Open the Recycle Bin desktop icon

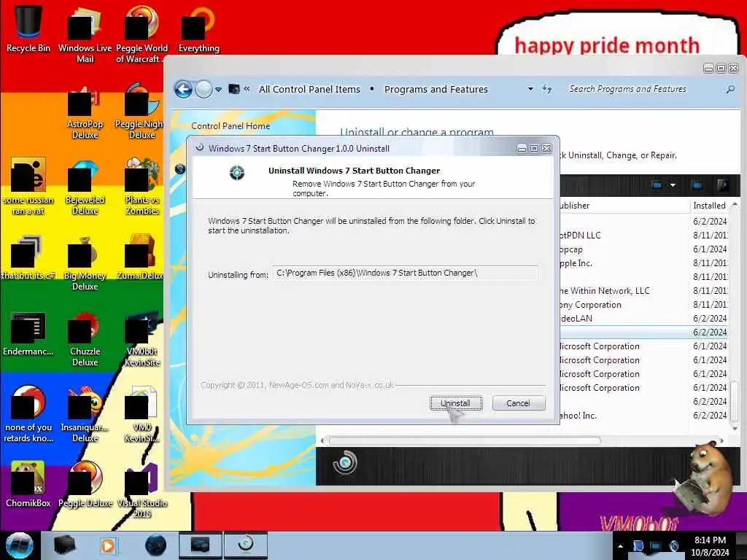click(x=28, y=28)
